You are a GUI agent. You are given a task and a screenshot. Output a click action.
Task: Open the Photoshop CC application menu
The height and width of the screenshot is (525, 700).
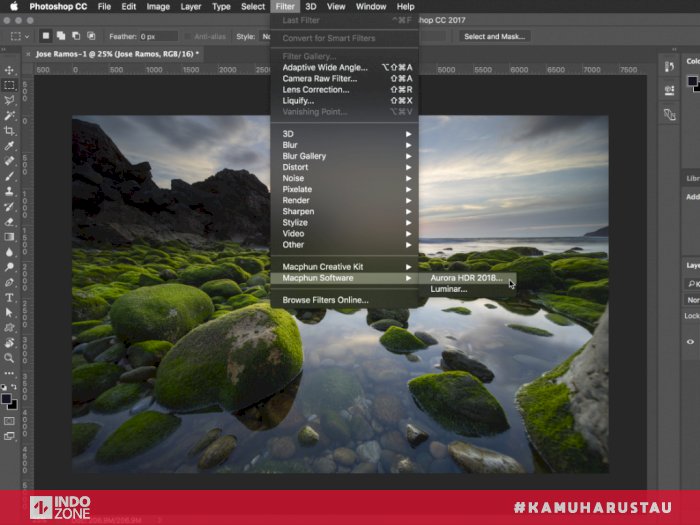pos(58,7)
